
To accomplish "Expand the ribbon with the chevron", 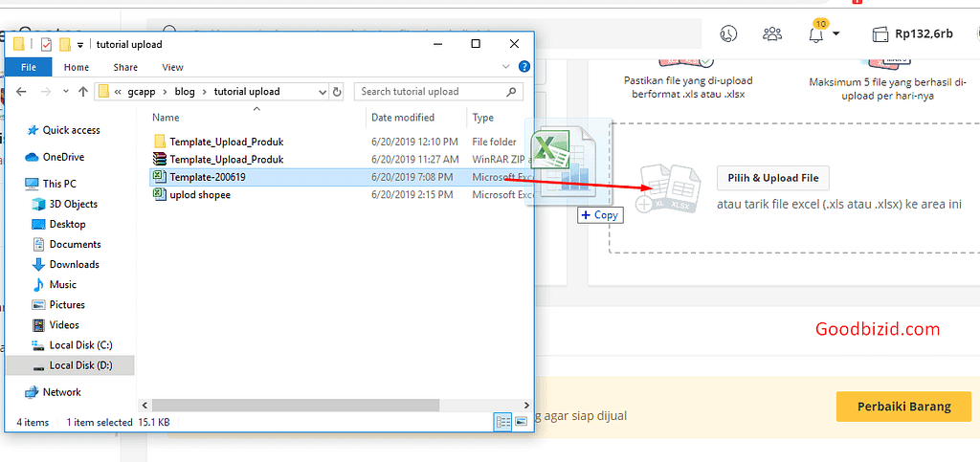I will coord(505,67).
